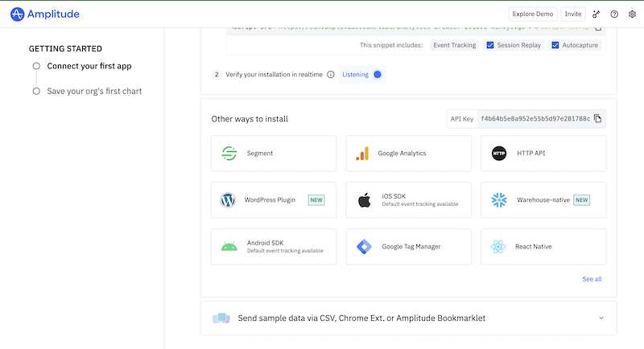Open the settings gear icon
644x349 pixels.
631,14
